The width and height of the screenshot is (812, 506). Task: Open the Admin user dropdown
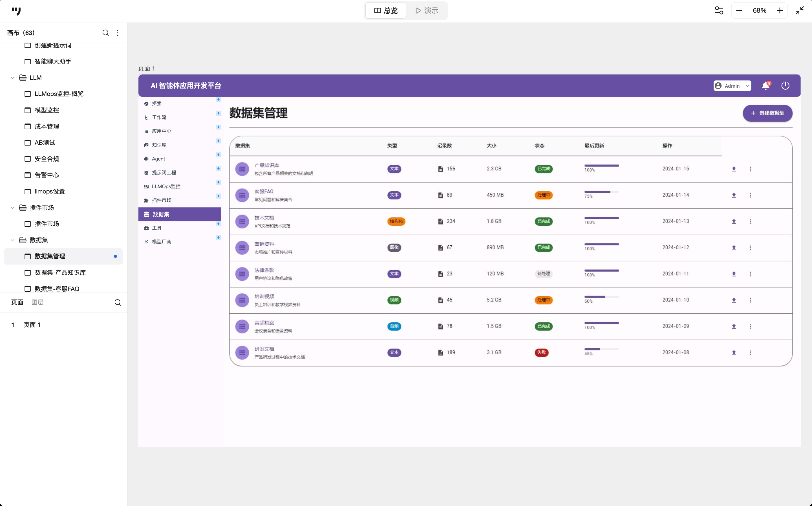pyautogui.click(x=732, y=86)
